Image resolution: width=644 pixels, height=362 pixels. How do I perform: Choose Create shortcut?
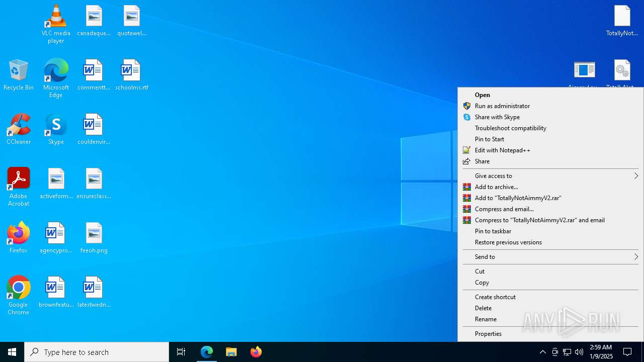click(550, 297)
